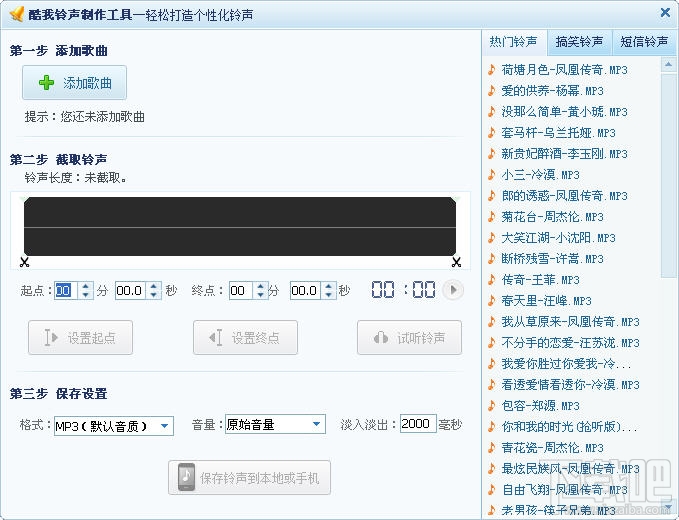Select ringtone 传奇-王菲.MP3 text
Screen dimensions: 679x520
click(540, 280)
